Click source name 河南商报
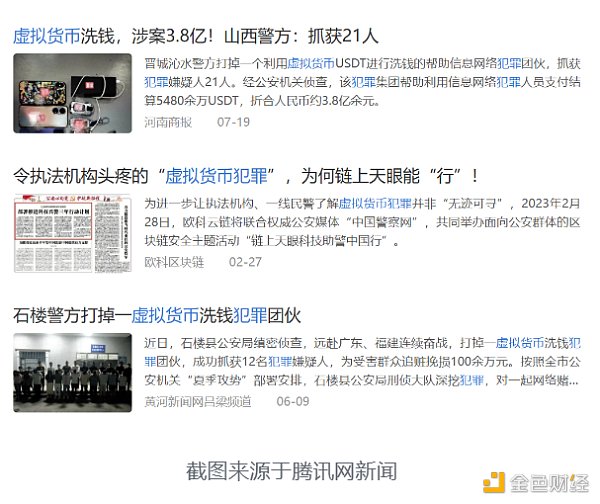The image size is (600, 504). [168, 122]
